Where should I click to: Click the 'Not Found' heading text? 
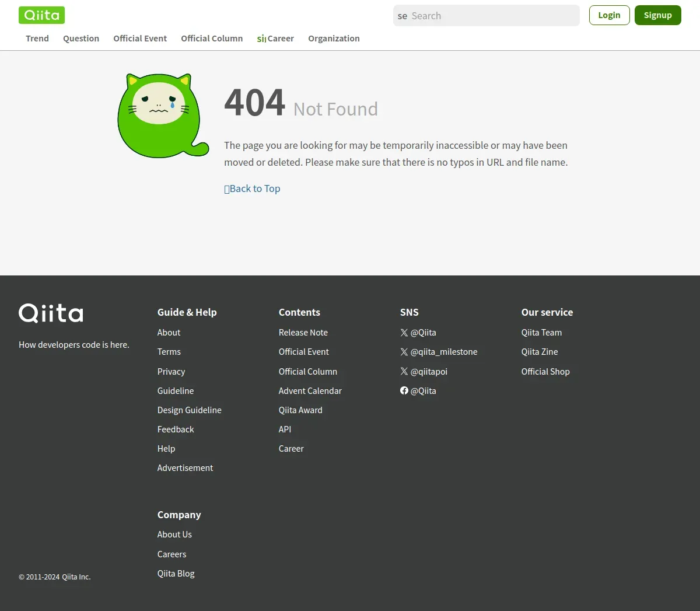(335, 109)
